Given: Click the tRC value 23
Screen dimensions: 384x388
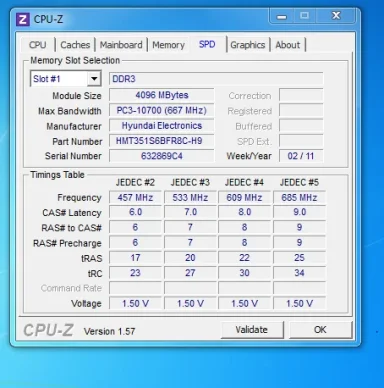Looking at the screenshot, I should [135, 273].
